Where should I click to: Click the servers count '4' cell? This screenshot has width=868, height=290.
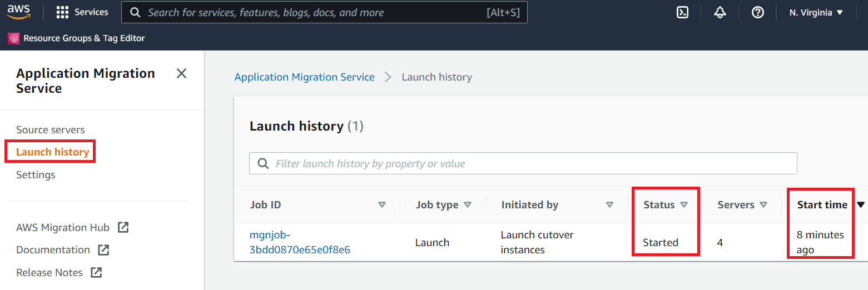(720, 243)
